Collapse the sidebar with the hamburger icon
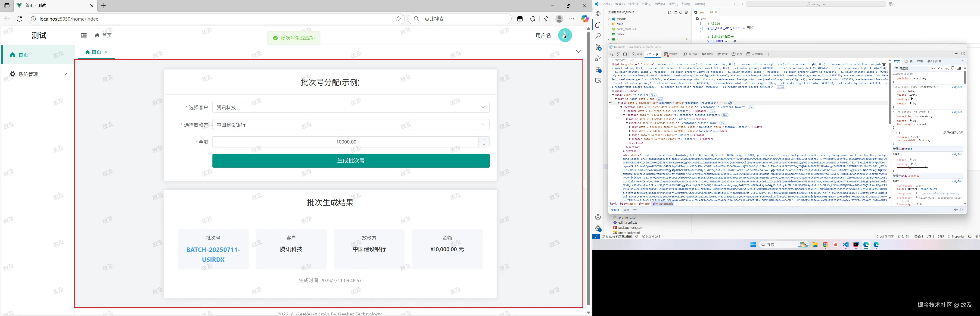This screenshot has width=980, height=316. (x=84, y=35)
